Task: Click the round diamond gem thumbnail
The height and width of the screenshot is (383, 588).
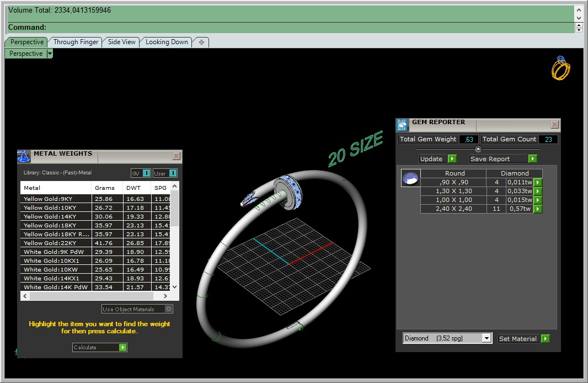Action: click(x=410, y=178)
